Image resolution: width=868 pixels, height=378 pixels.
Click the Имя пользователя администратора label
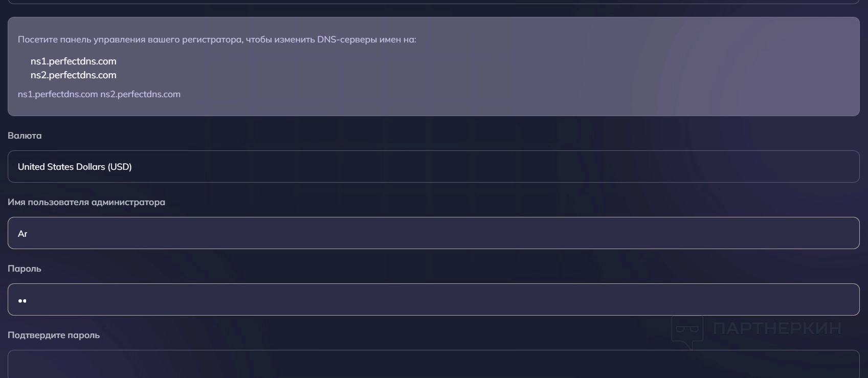pos(86,202)
